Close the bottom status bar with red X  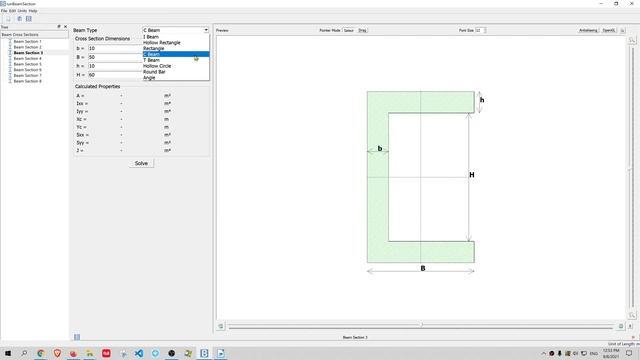pos(633,338)
